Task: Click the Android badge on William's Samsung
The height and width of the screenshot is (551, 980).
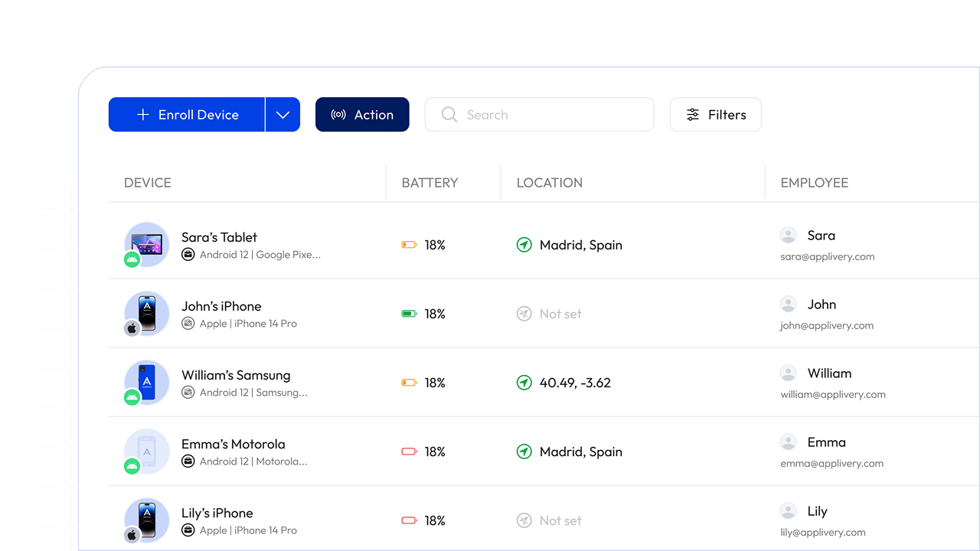Action: click(132, 397)
